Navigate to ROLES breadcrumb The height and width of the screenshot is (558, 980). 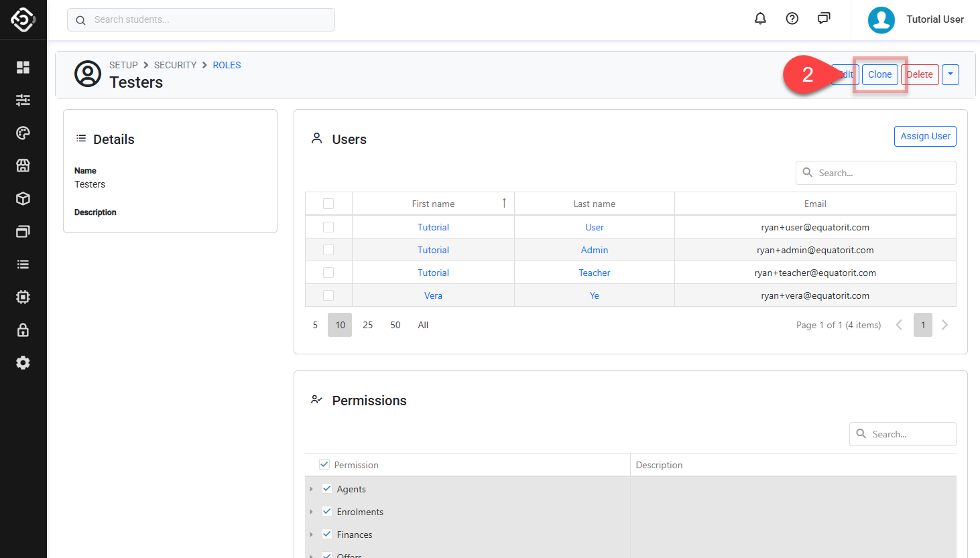click(x=227, y=65)
